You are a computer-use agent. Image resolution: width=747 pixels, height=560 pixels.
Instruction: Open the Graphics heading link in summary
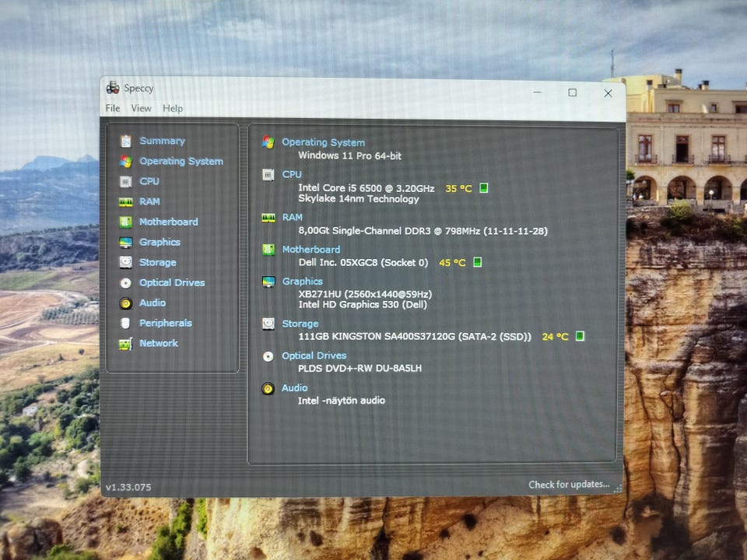302,282
